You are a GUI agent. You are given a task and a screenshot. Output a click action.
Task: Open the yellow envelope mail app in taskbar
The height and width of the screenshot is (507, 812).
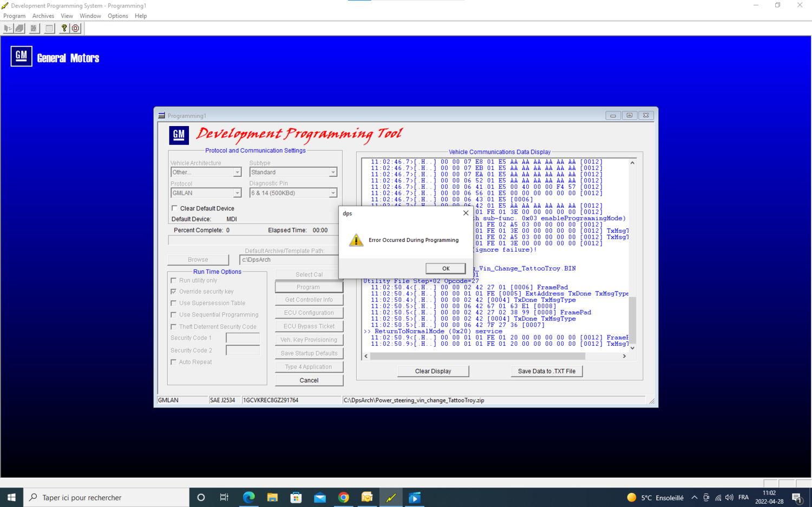coord(367,497)
